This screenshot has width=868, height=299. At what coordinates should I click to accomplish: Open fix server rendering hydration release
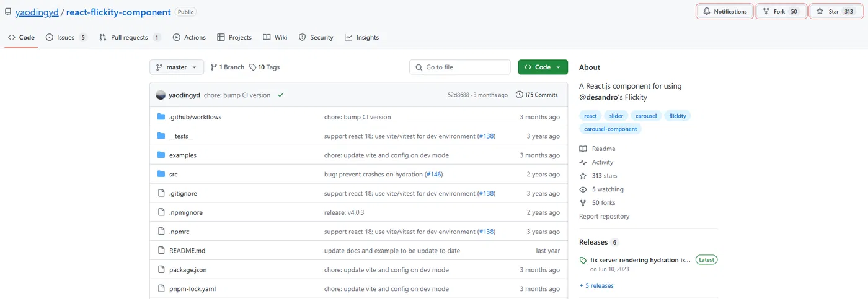point(640,260)
